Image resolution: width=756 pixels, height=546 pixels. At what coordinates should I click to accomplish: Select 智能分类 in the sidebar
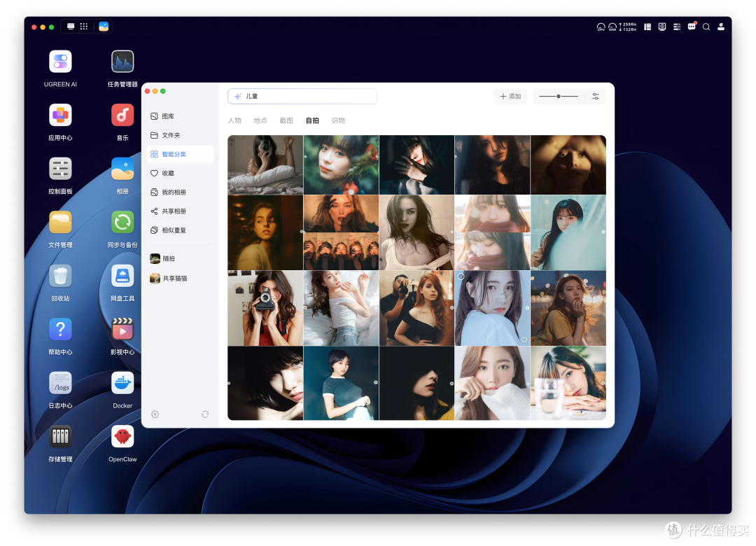click(180, 154)
